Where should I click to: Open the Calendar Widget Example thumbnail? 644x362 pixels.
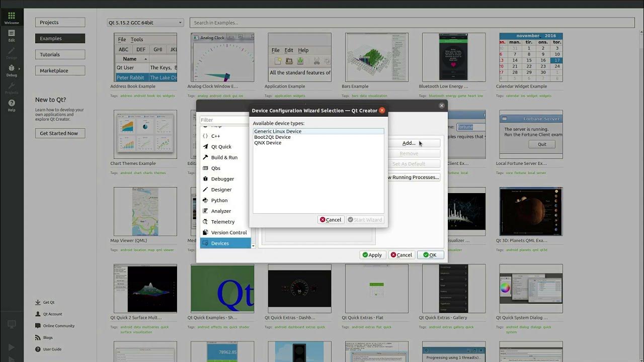click(531, 57)
